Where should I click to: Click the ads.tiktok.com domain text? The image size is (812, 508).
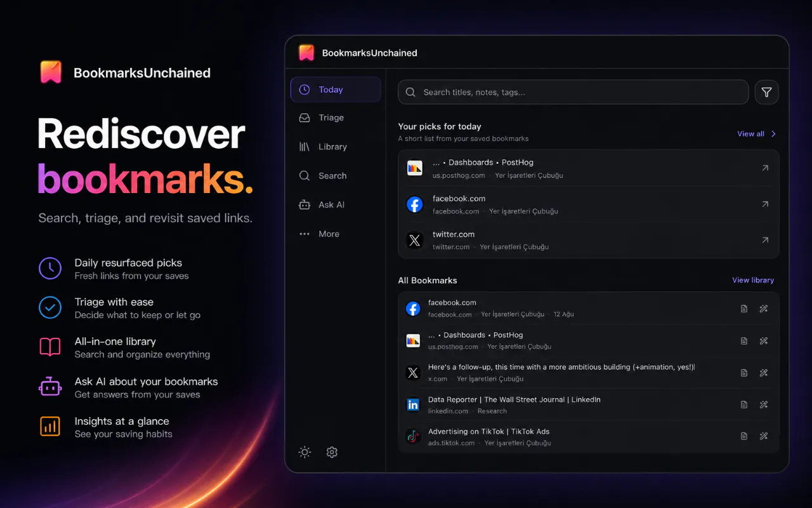point(452,443)
